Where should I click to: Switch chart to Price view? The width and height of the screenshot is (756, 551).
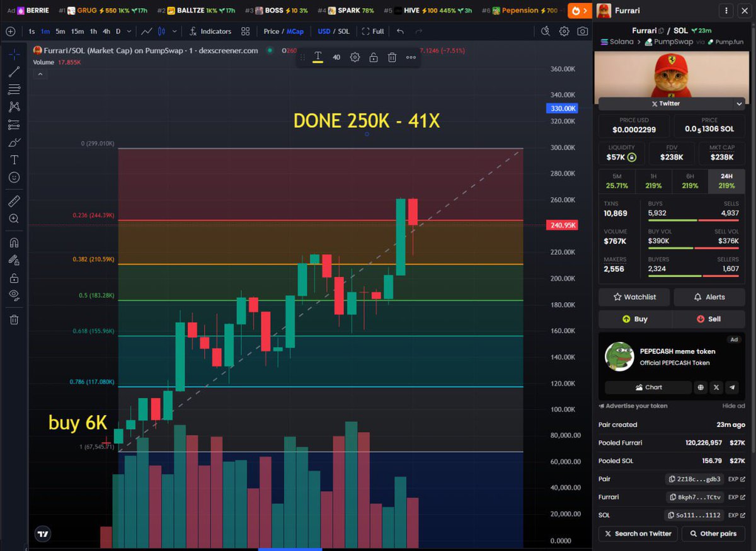click(x=272, y=31)
